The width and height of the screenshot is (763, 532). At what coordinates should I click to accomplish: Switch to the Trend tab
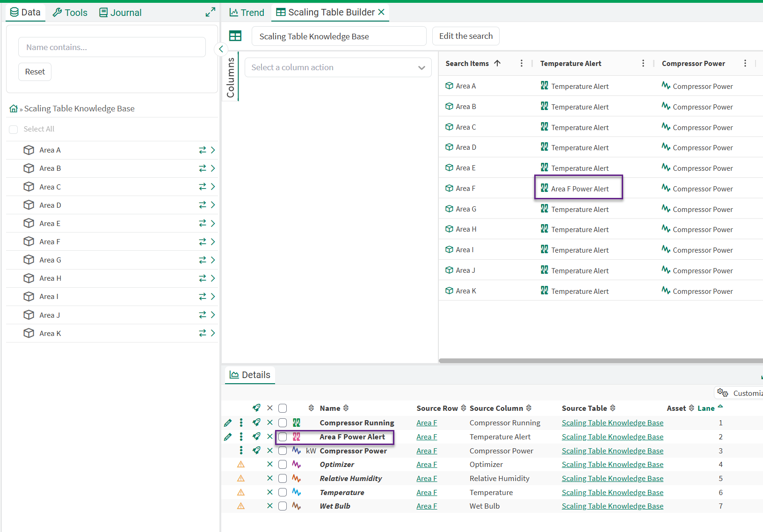[247, 13]
